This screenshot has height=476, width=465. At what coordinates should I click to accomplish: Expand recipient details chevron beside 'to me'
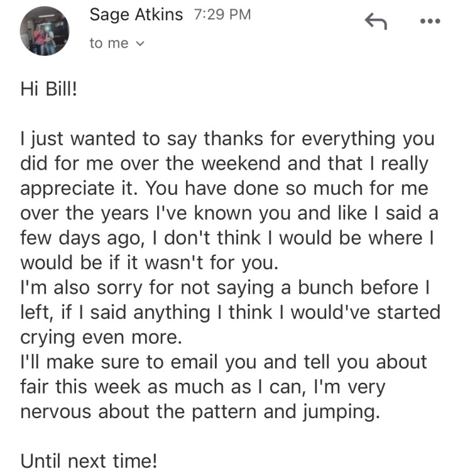click(x=140, y=44)
